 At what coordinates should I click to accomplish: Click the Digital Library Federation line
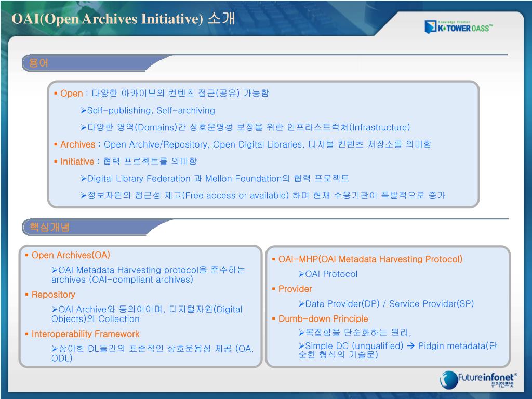click(215, 179)
